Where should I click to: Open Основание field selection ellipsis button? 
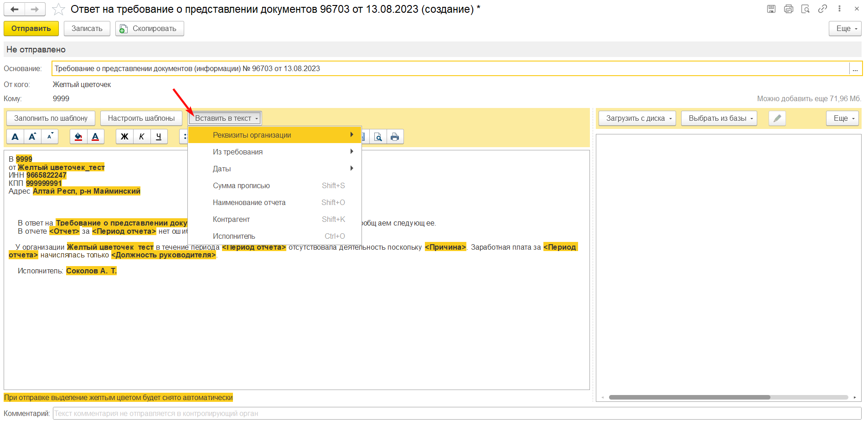[x=855, y=69]
